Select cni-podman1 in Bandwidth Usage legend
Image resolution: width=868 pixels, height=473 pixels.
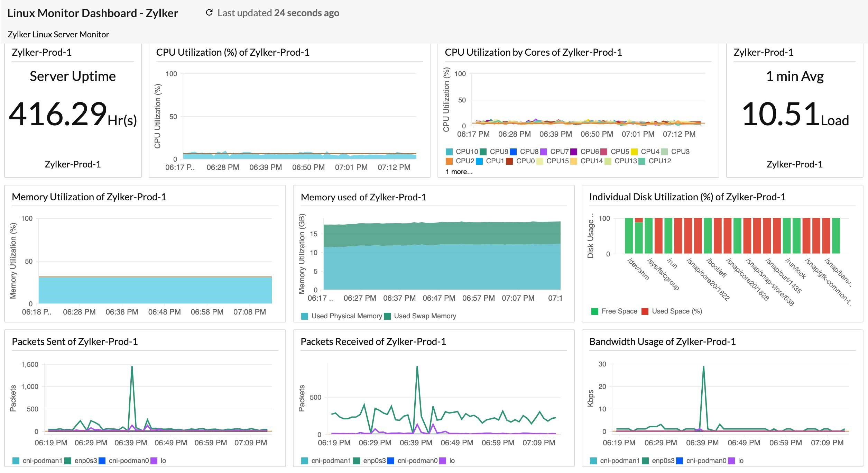pyautogui.click(x=615, y=461)
